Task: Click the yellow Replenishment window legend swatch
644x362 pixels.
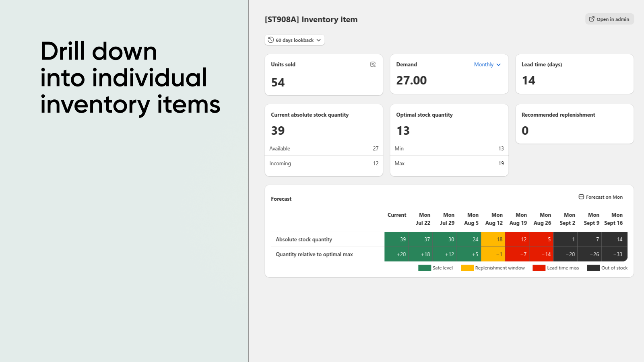Action: tap(467, 268)
